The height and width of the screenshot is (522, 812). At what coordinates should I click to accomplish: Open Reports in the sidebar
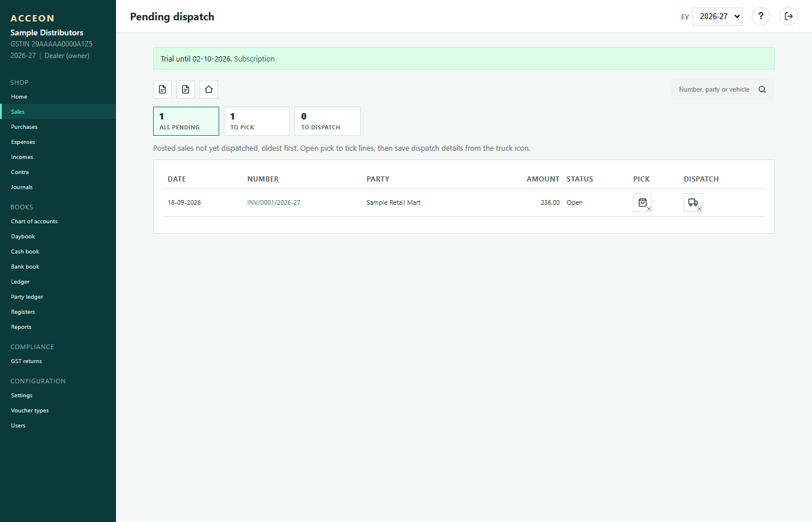pyautogui.click(x=58, y=327)
